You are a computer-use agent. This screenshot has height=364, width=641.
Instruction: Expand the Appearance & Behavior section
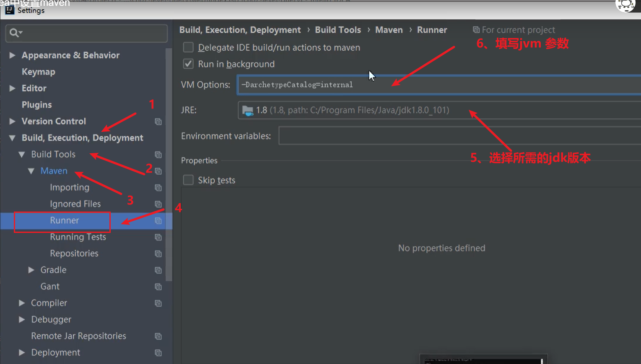[x=12, y=55]
